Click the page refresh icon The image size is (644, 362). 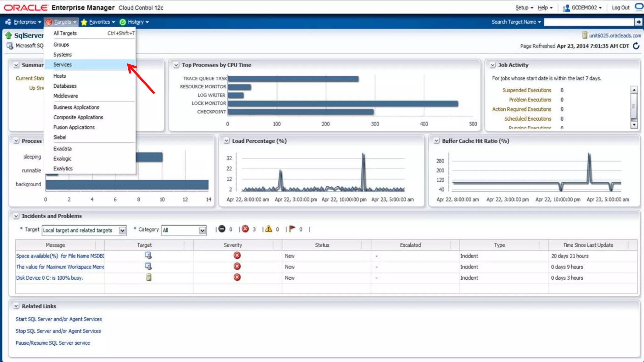pyautogui.click(x=636, y=46)
